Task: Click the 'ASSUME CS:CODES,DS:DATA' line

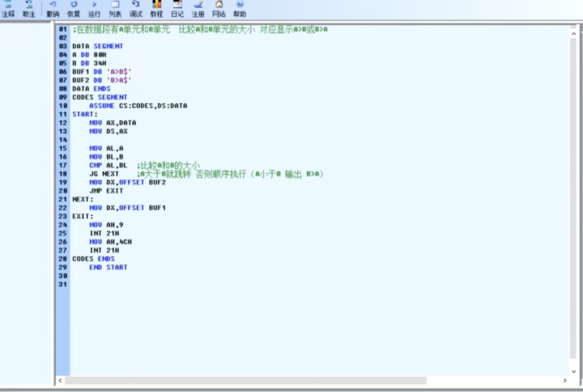Action: coord(138,106)
